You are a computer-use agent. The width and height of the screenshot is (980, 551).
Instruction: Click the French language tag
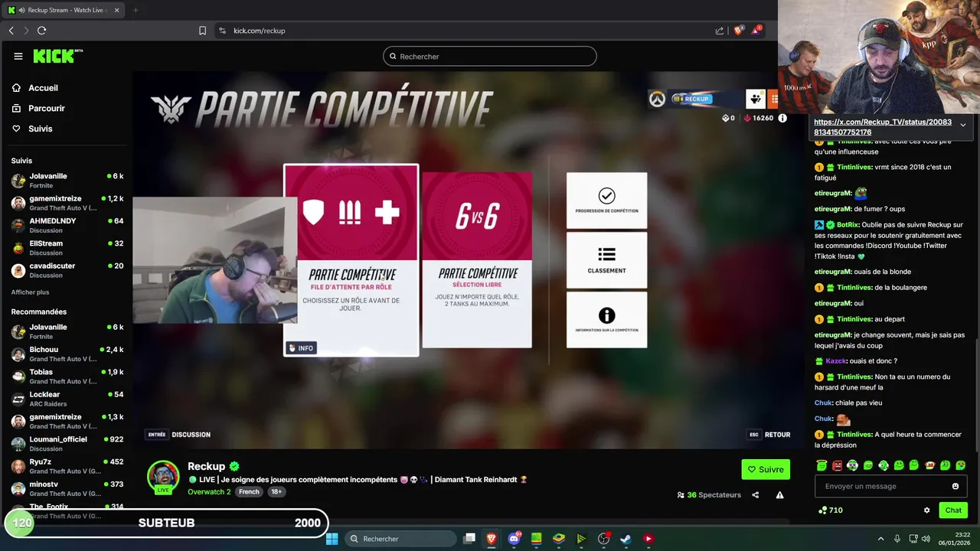249,492
